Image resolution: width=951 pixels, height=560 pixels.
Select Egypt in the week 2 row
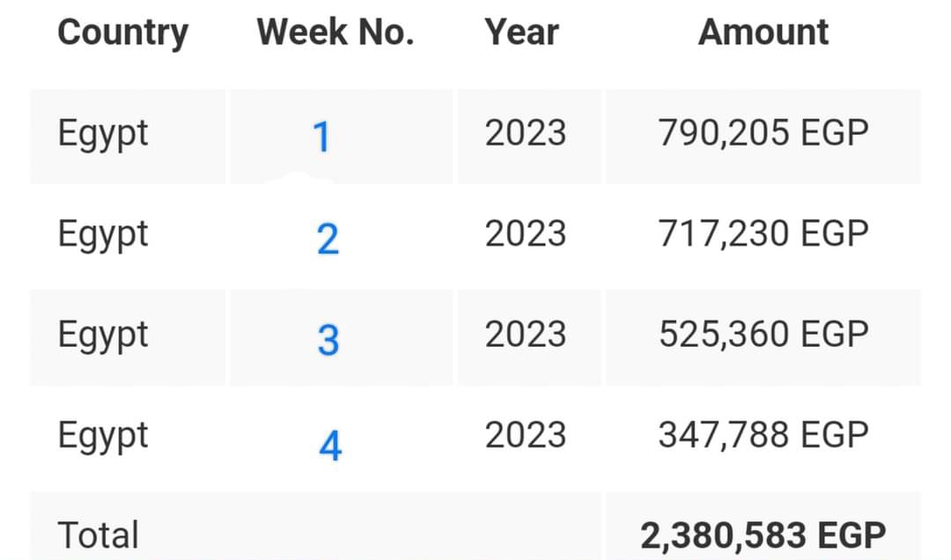pyautogui.click(x=103, y=235)
